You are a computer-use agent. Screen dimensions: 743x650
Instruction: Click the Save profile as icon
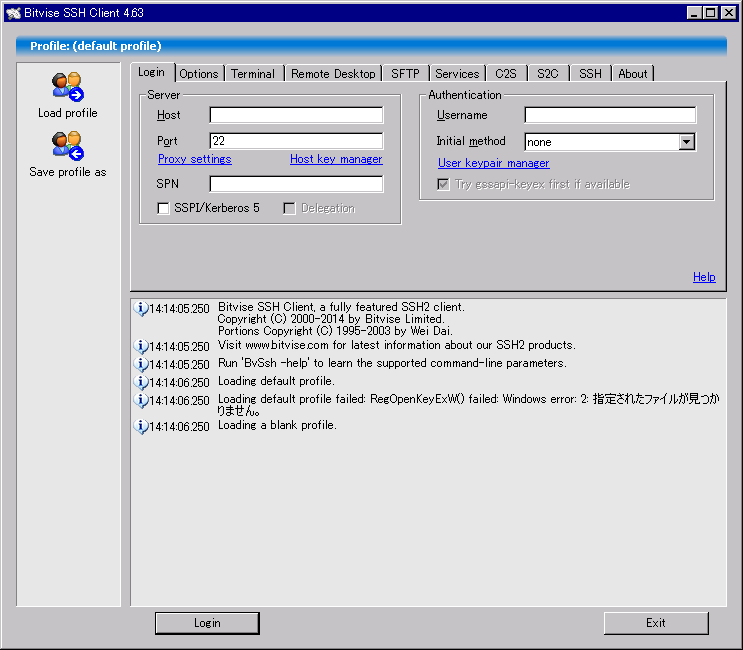point(68,145)
